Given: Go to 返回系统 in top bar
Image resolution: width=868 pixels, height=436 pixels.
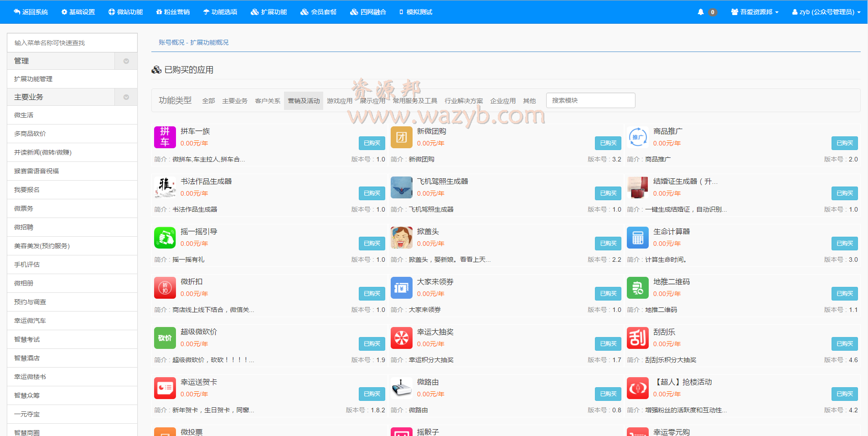Looking at the screenshot, I should point(31,12).
